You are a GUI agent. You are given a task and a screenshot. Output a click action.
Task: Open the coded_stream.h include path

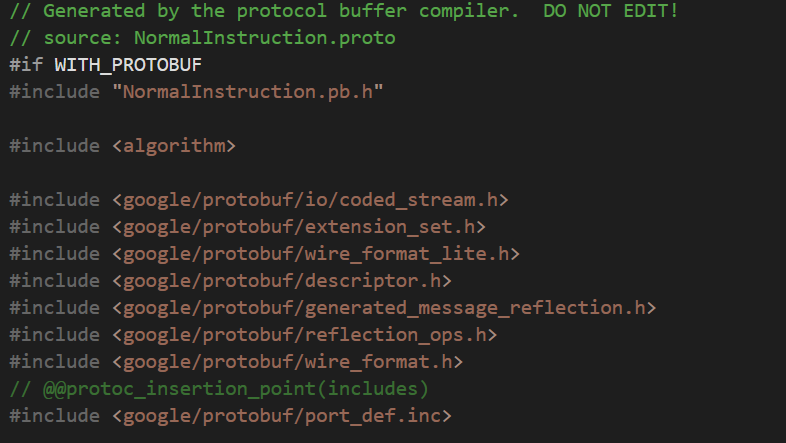pos(310,200)
